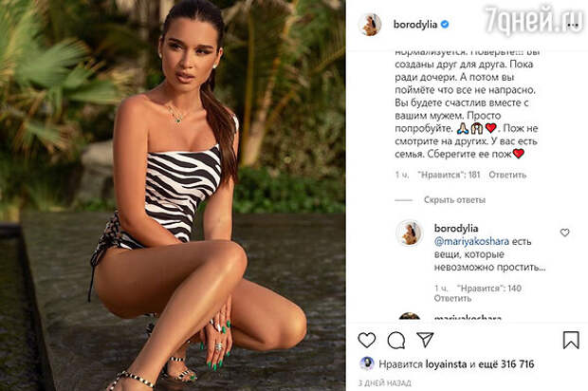
Task: Open the @mariyakoshara mention link
Action: pyautogui.click(x=471, y=241)
